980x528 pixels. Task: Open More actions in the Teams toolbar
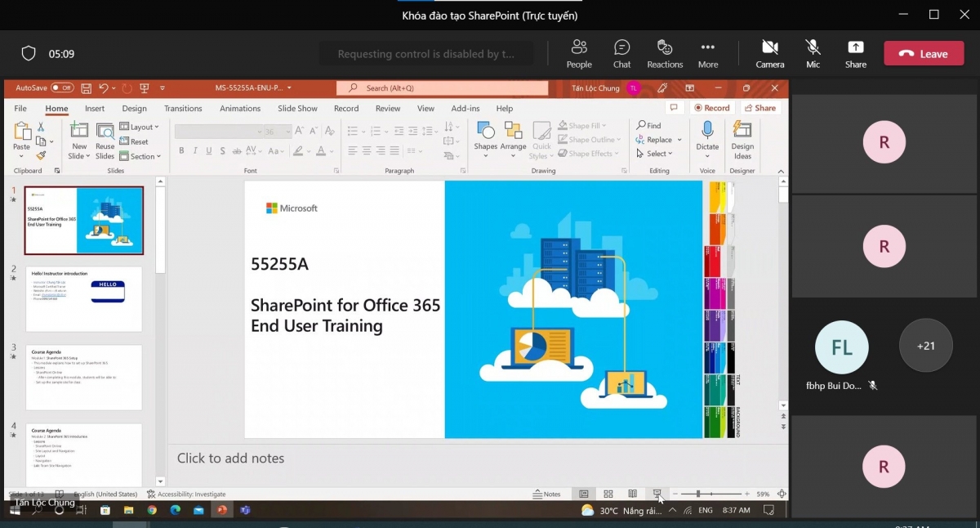(708, 54)
